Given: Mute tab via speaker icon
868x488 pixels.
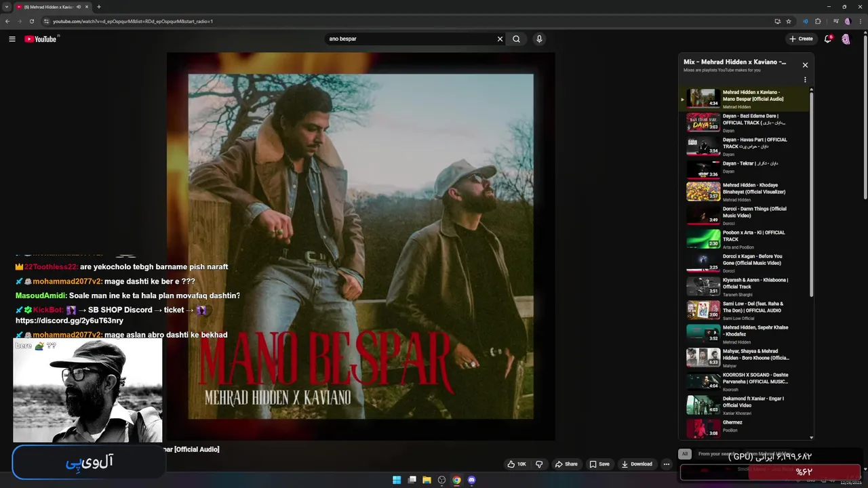Looking at the screenshot, I should click(x=79, y=7).
